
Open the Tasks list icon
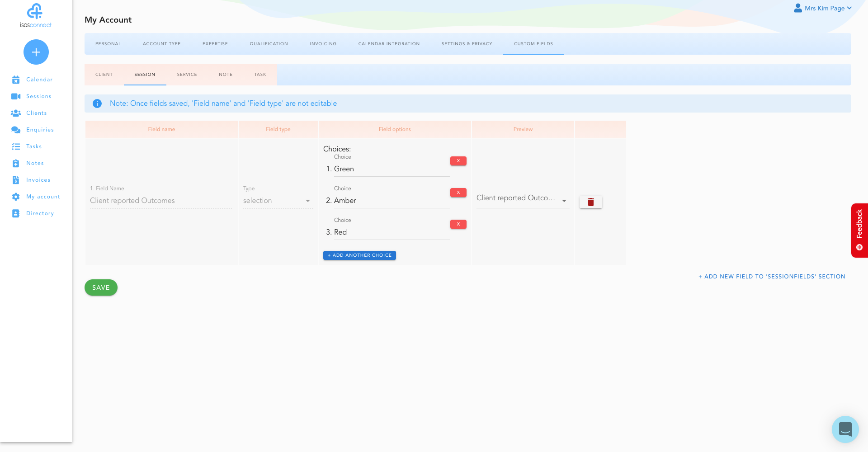tap(16, 146)
